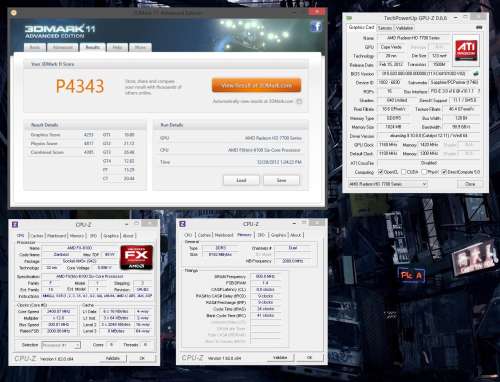Image resolution: width=500 pixels, height=382 pixels.
Task: Click Validate in the right CPU-Z window
Action: [x=280, y=357]
